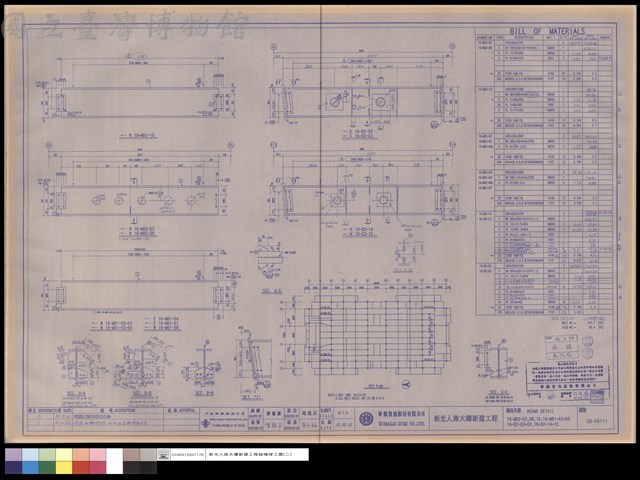Click the crimson swatch on the color strip
Screen dimensions: 640x480
click(97, 468)
